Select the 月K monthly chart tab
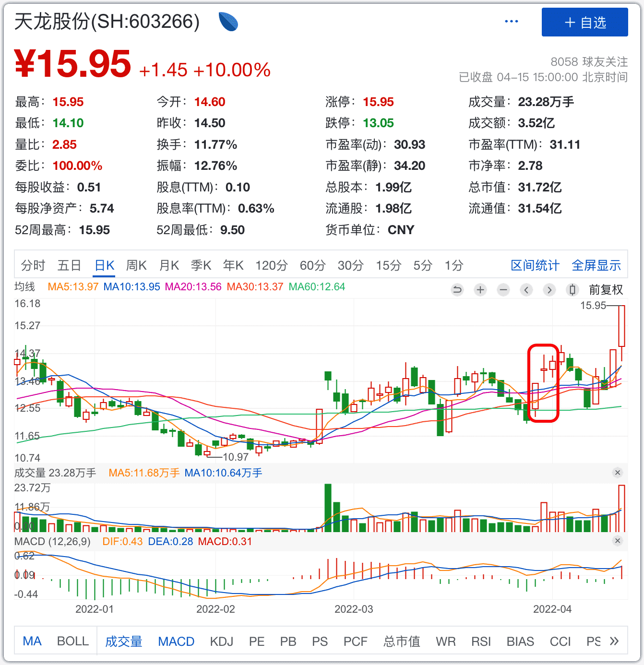Viewport: 644px width, 665px height. (x=169, y=265)
